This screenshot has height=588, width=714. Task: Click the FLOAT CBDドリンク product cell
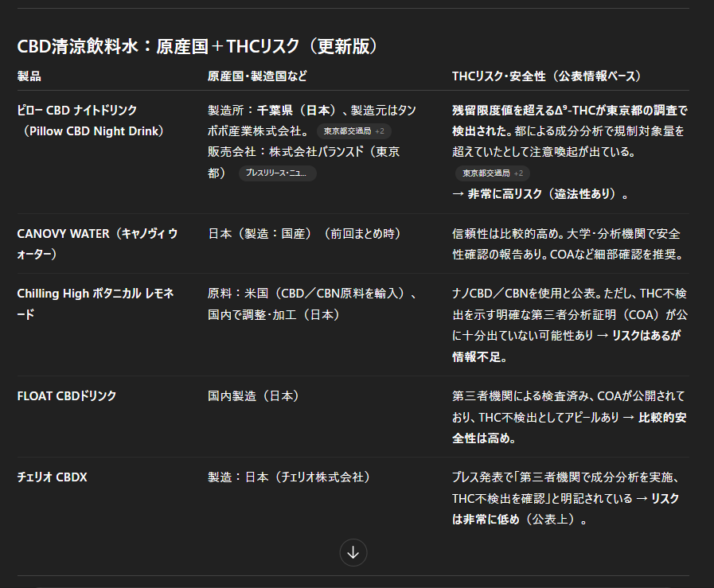click(67, 396)
